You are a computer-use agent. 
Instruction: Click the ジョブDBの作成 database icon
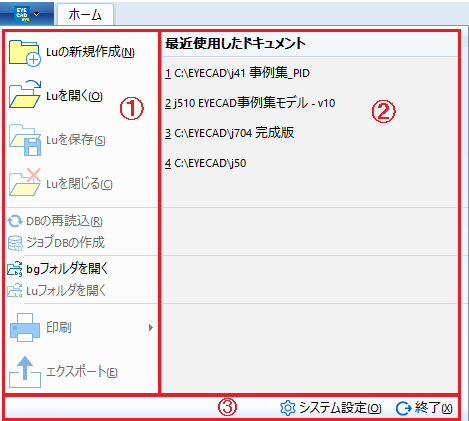coord(15,243)
